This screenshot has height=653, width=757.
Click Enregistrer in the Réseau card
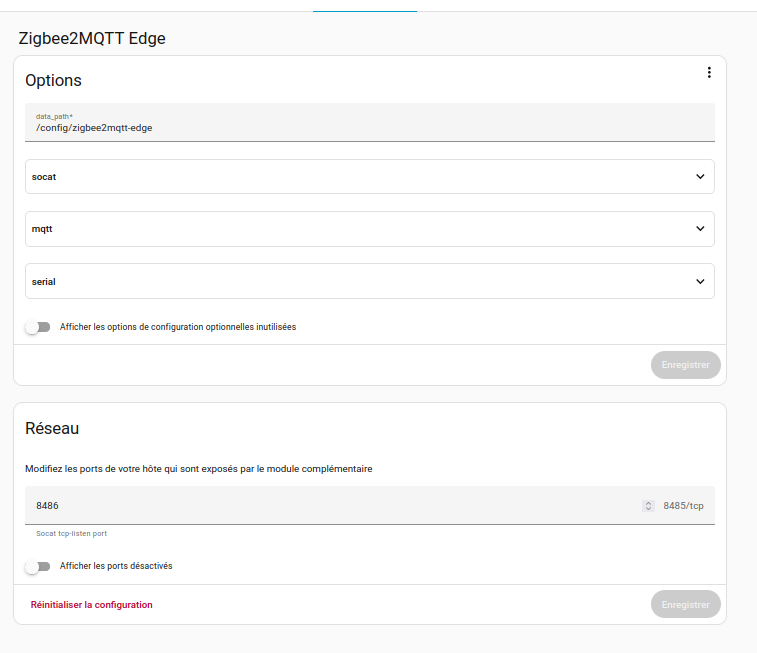(x=686, y=604)
